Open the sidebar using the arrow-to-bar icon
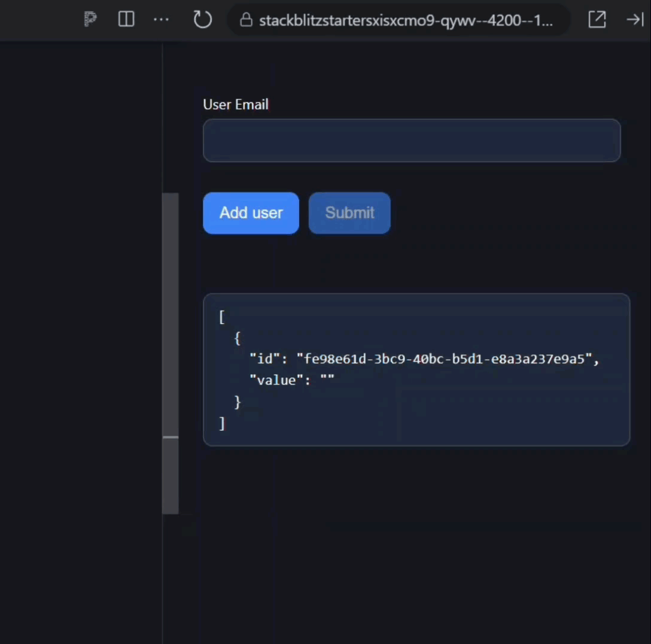Image resolution: width=651 pixels, height=644 pixels. click(634, 19)
